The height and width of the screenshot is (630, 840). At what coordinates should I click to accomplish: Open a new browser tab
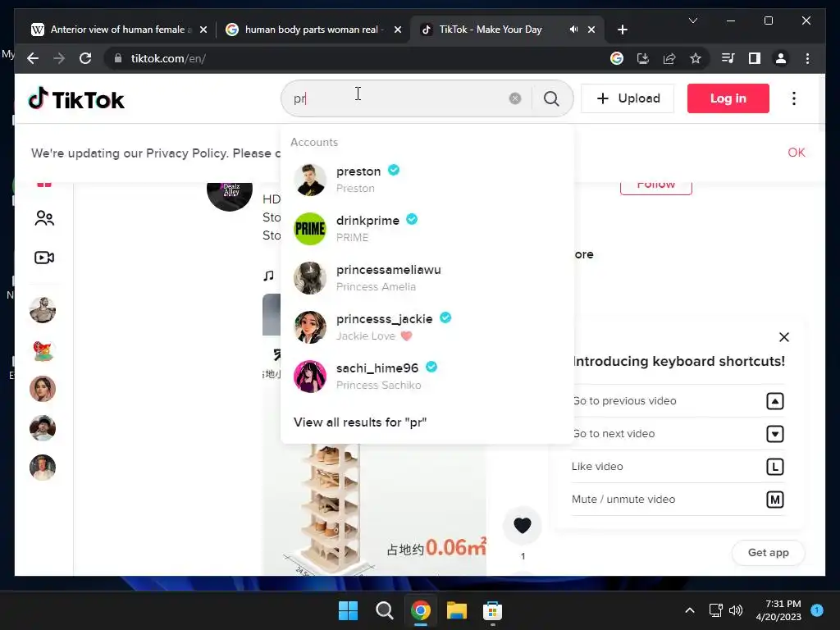point(622,30)
